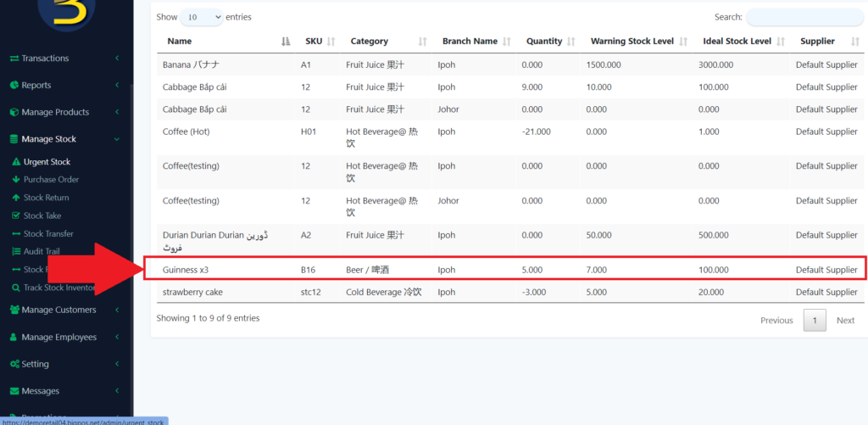Go to the Next page of entries

[845, 321]
